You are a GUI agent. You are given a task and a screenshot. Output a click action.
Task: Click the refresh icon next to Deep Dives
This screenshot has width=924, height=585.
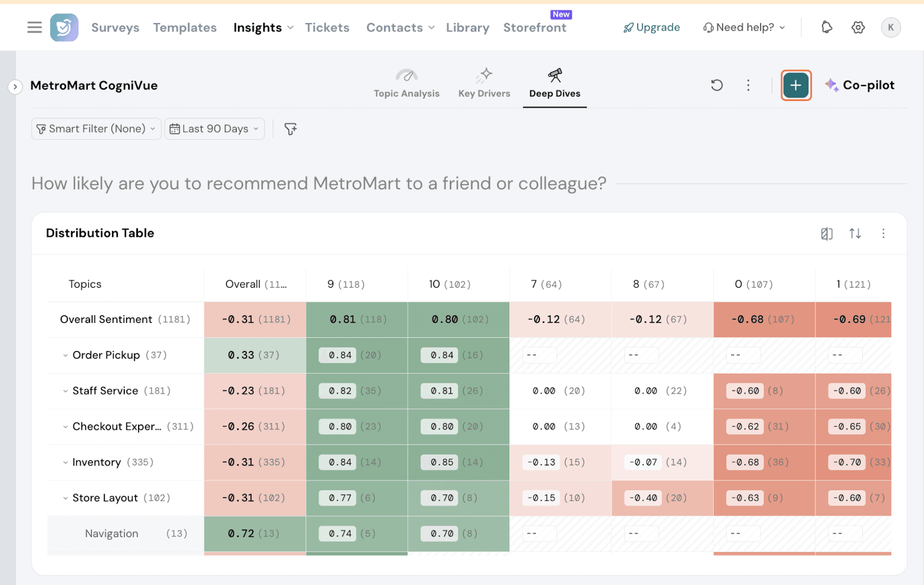tap(717, 85)
